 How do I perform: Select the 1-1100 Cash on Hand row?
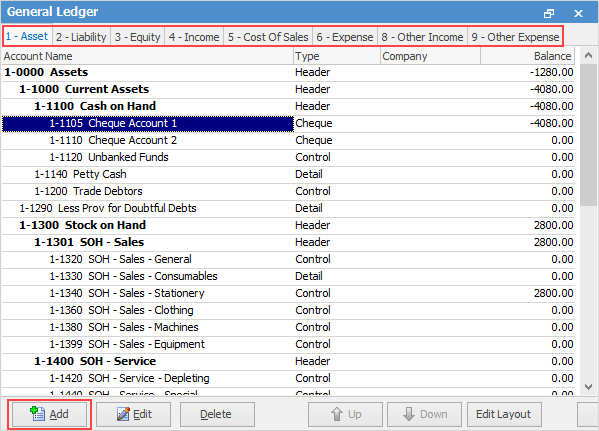(x=288, y=106)
